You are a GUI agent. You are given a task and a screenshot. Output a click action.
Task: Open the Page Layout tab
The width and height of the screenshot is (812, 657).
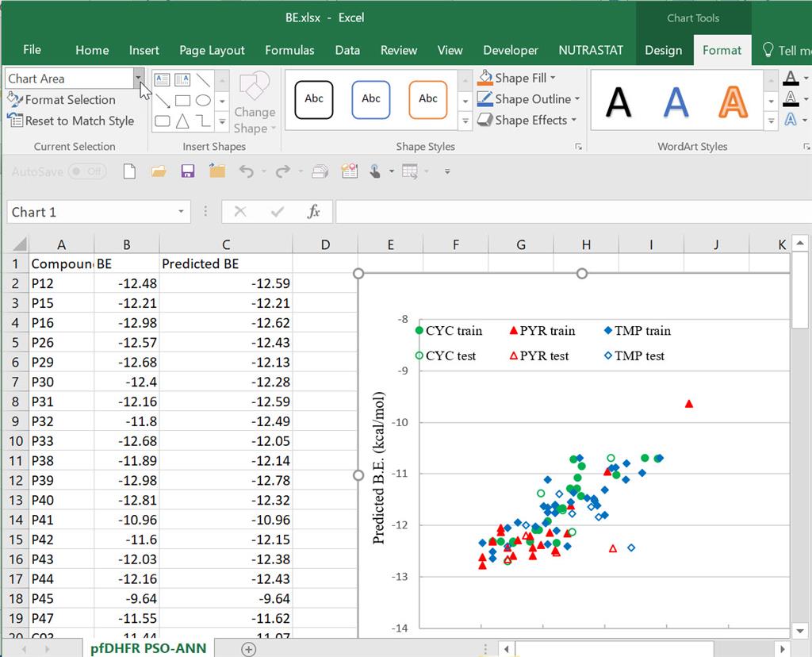[212, 50]
